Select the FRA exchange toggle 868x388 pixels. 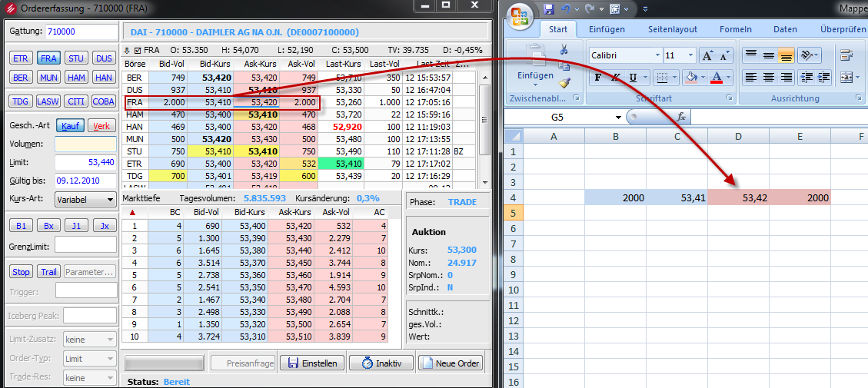48,58
